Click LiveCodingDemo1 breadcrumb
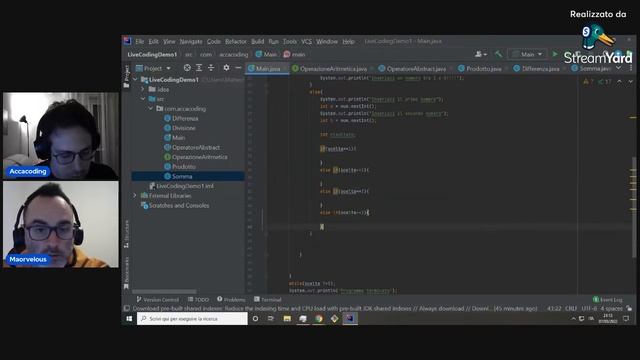The height and width of the screenshot is (360, 640). click(x=152, y=54)
